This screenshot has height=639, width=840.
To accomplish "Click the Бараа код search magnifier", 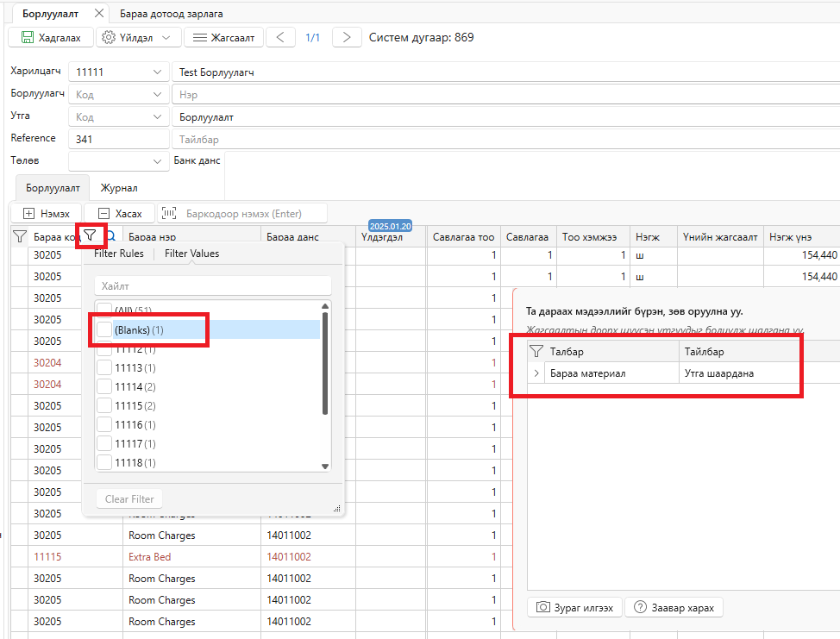I will point(112,235).
